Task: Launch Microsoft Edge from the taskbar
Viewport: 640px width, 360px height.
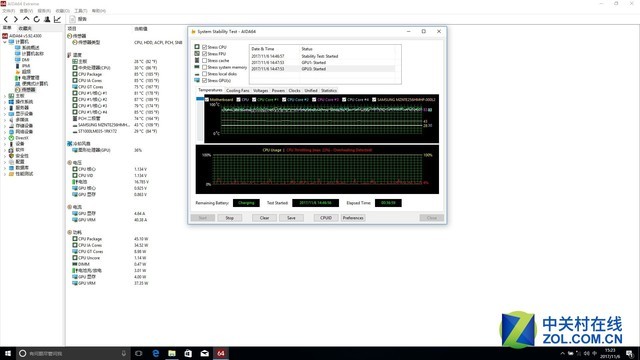Action: pyautogui.click(x=156, y=353)
